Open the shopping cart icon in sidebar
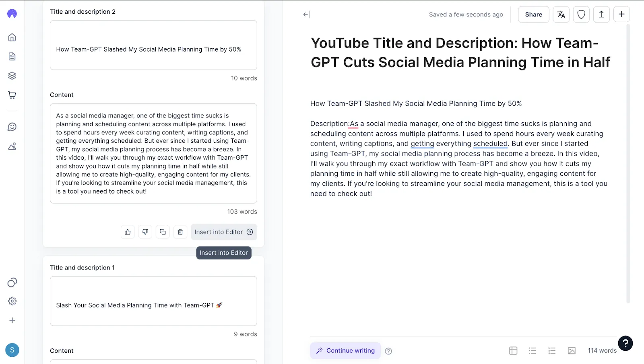 pos(12,95)
